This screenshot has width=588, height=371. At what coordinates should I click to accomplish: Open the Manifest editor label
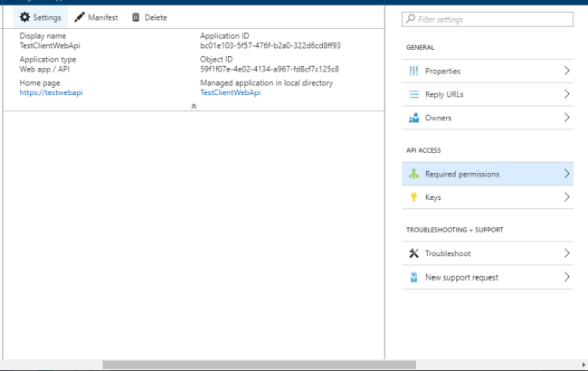click(x=103, y=17)
